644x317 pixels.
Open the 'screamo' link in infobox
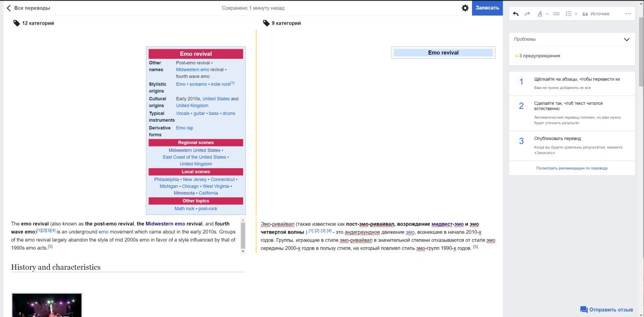pos(198,84)
